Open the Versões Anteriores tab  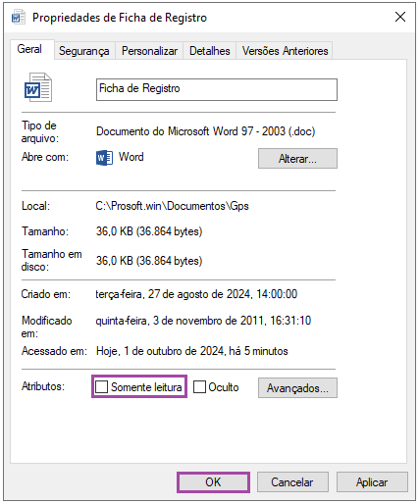(285, 51)
